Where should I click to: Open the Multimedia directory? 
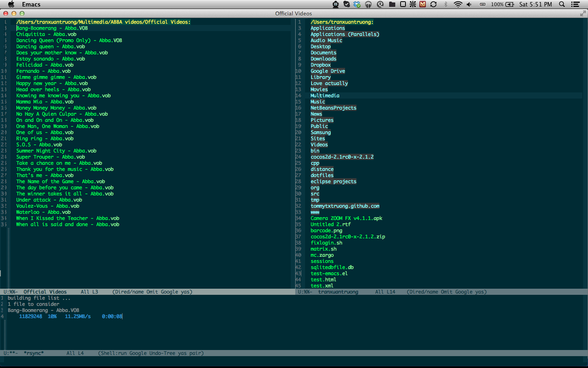325,96
